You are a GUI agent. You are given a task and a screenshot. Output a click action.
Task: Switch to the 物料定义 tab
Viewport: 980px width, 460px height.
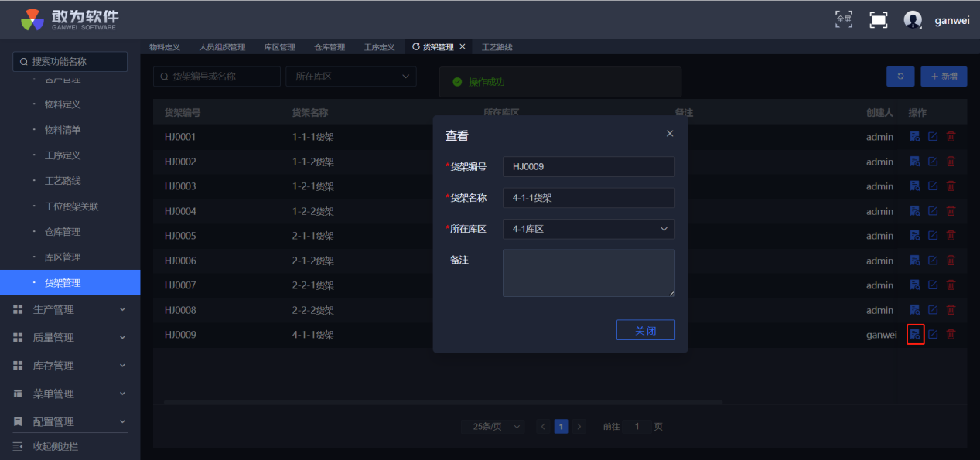tap(165, 47)
